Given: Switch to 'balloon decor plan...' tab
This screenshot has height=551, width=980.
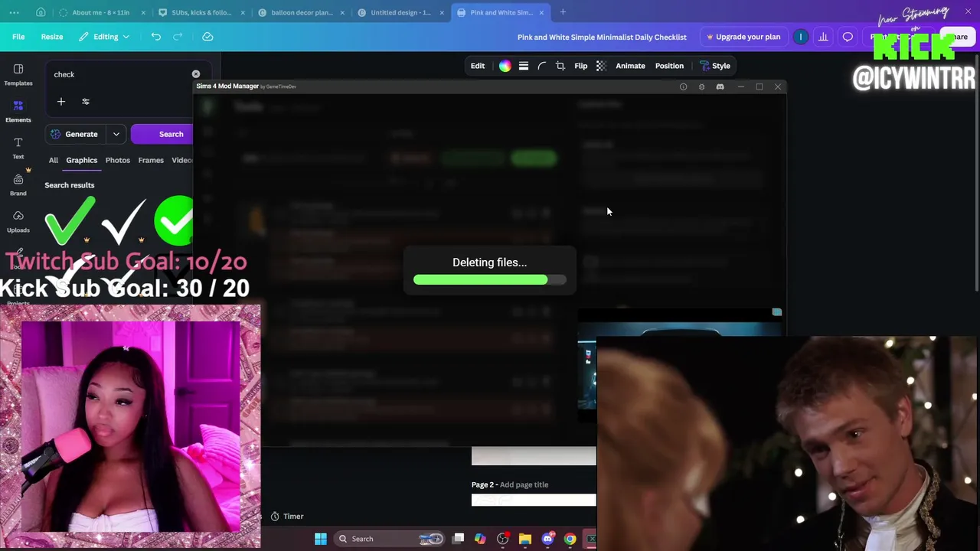Looking at the screenshot, I should click(301, 12).
